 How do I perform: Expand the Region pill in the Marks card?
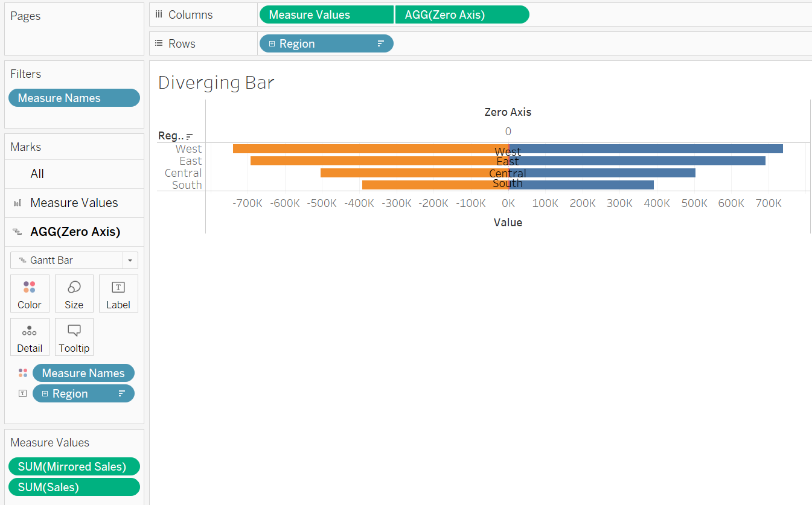point(45,393)
